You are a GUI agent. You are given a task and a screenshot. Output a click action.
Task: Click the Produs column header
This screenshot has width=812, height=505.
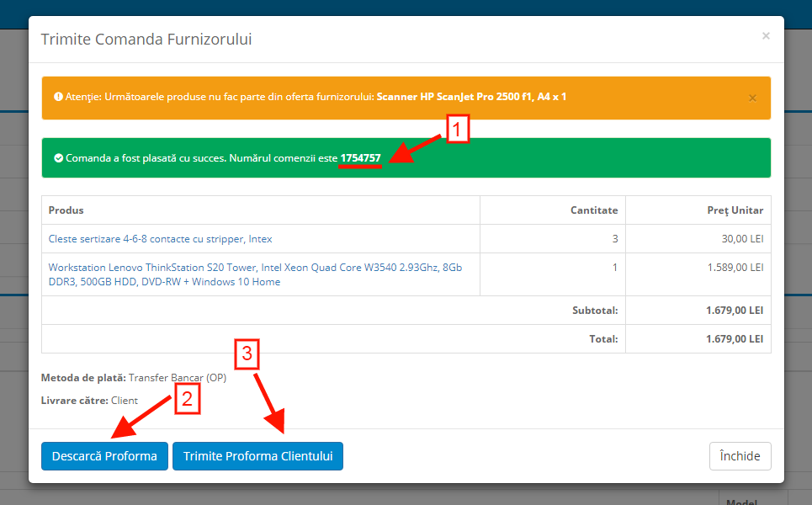click(66, 210)
